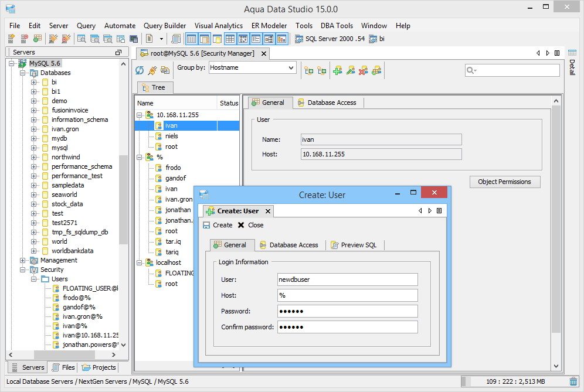Click the Register Server toolbar icon

click(x=11, y=38)
